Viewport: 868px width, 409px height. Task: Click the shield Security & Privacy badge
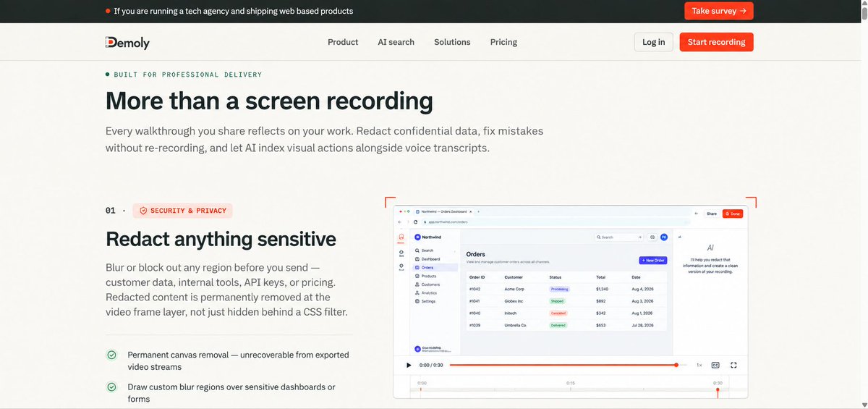(183, 211)
